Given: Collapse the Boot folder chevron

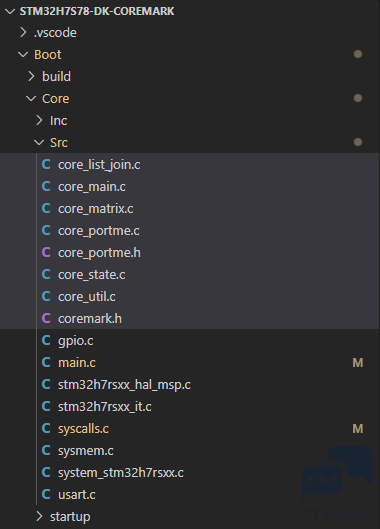Looking at the screenshot, I should pos(23,55).
